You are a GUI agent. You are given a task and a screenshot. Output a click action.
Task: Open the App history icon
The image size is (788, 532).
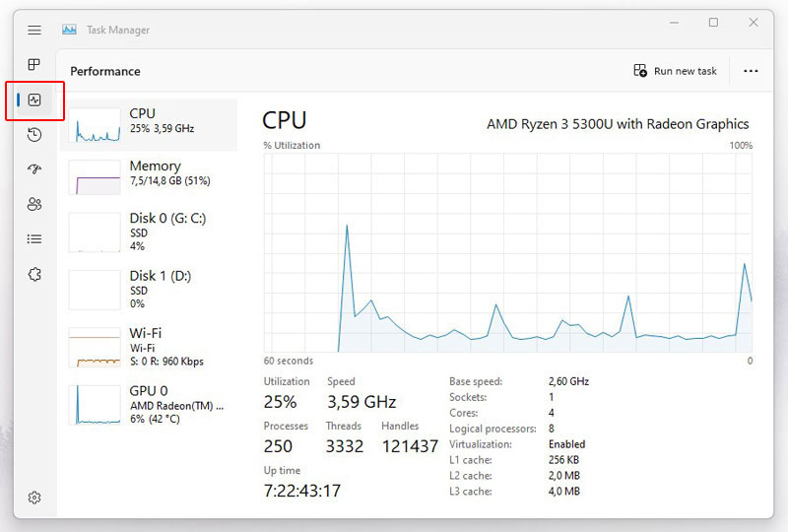(x=34, y=135)
